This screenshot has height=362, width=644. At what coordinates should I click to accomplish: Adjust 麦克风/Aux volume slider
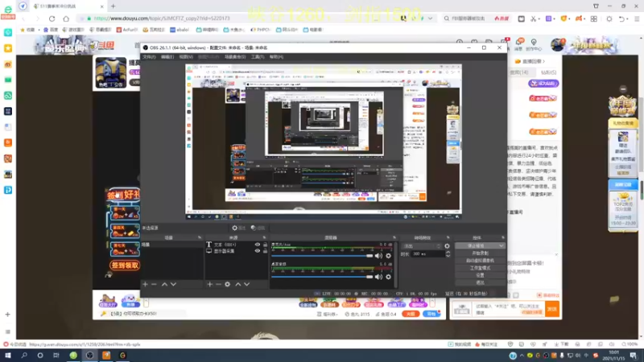pyautogui.click(x=322, y=256)
